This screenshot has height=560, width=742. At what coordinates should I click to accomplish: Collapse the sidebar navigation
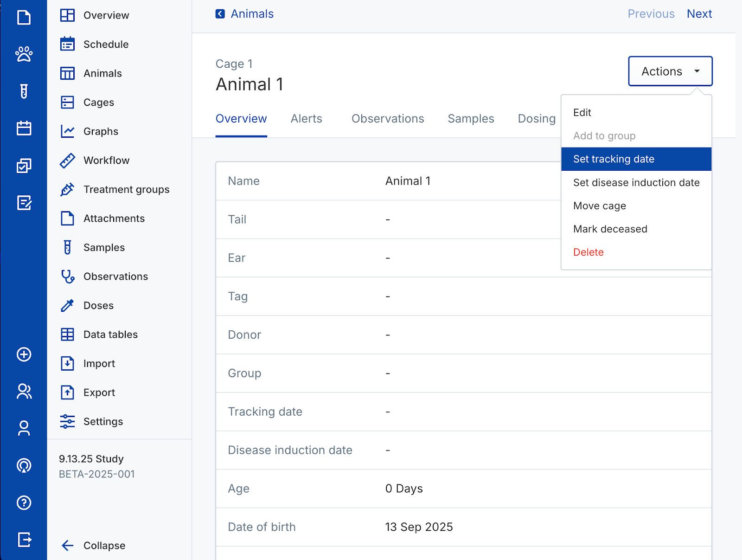pos(93,546)
